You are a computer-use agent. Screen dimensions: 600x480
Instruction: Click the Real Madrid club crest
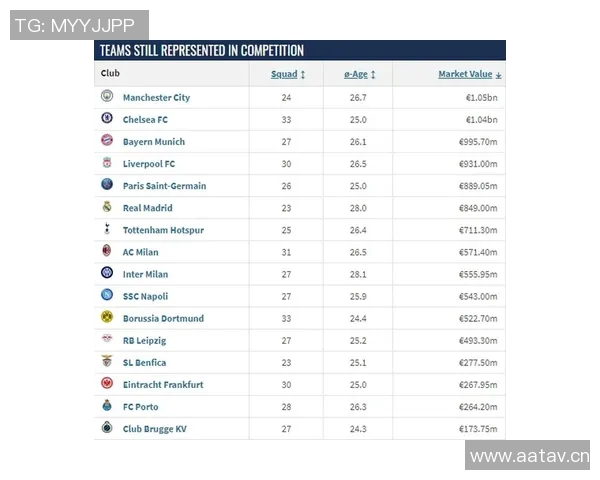[107, 207]
